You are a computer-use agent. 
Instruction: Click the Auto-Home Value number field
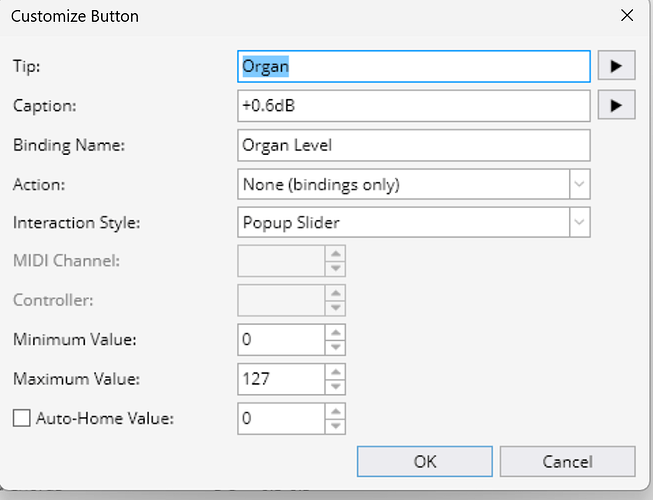pos(281,419)
